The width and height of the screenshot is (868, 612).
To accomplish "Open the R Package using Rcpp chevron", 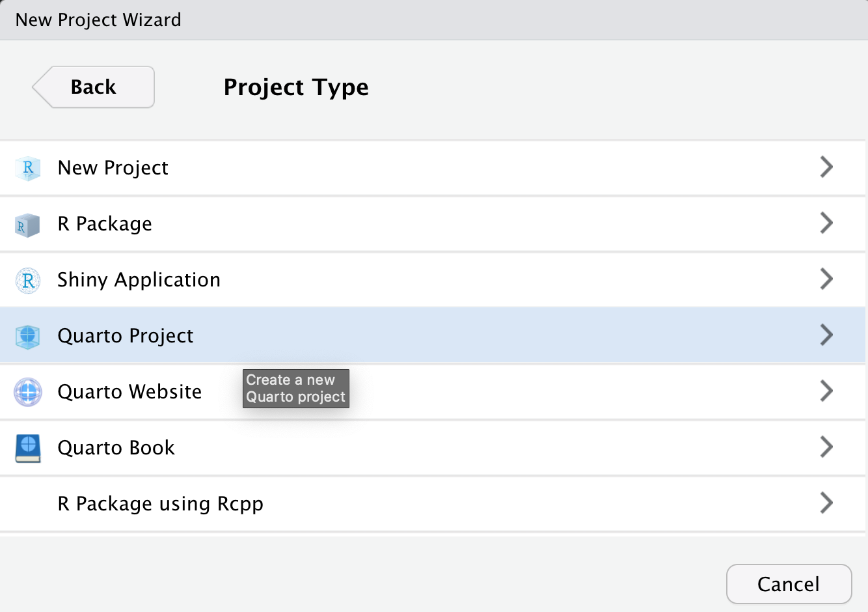I will (826, 503).
